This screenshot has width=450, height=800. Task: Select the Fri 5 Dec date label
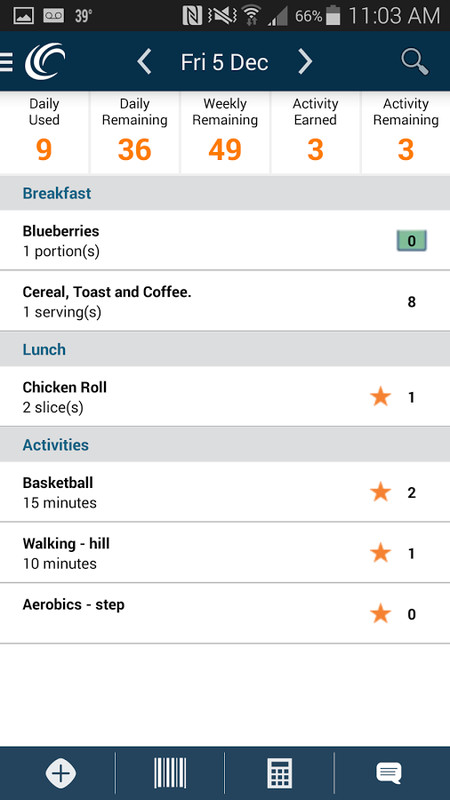point(224,62)
